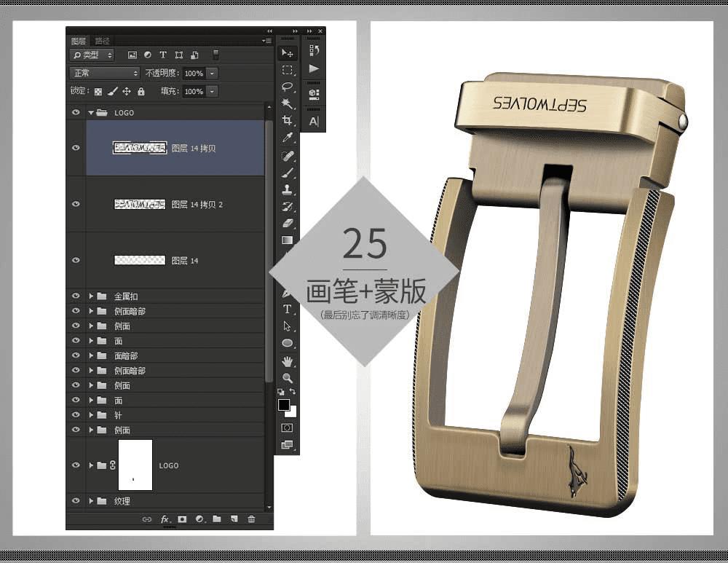Viewport: 728px width, 563px height.
Task: Select the Lasso tool
Action: tap(288, 87)
